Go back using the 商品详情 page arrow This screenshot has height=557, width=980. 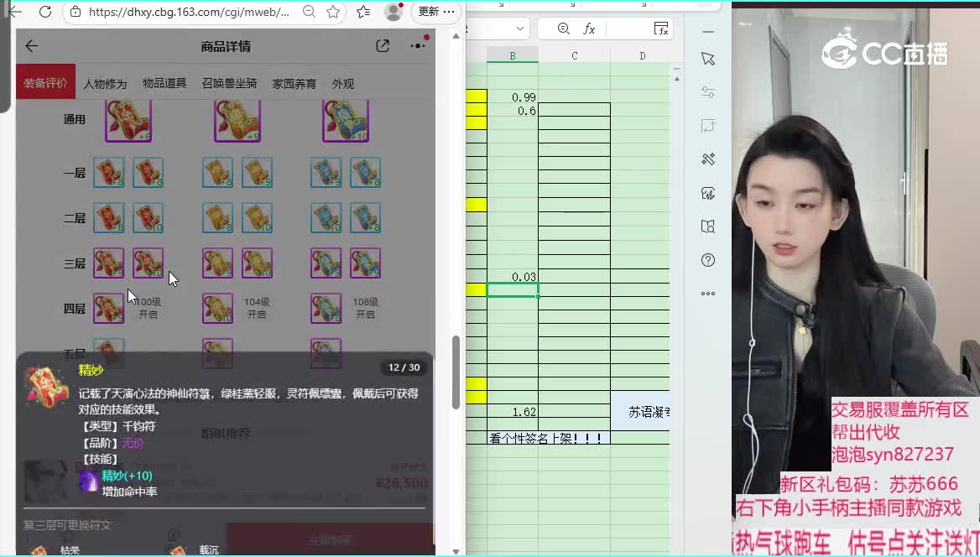point(32,46)
